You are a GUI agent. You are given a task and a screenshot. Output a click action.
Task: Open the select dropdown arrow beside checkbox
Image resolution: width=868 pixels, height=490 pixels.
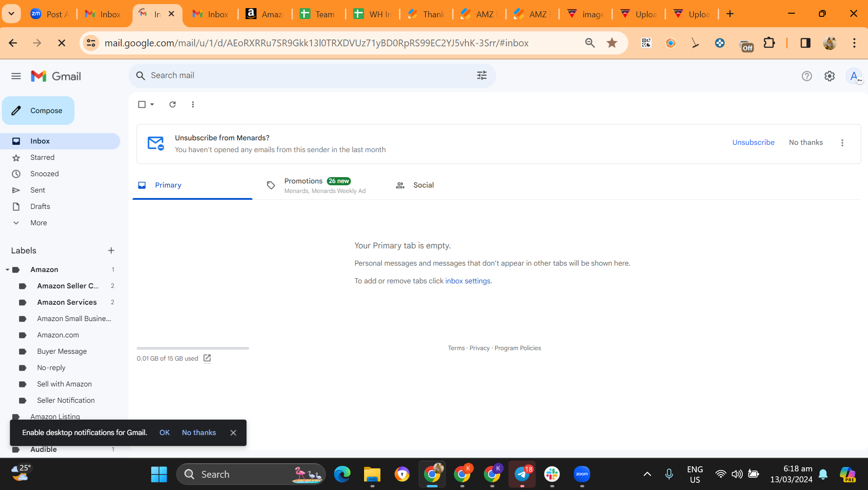[x=152, y=104]
